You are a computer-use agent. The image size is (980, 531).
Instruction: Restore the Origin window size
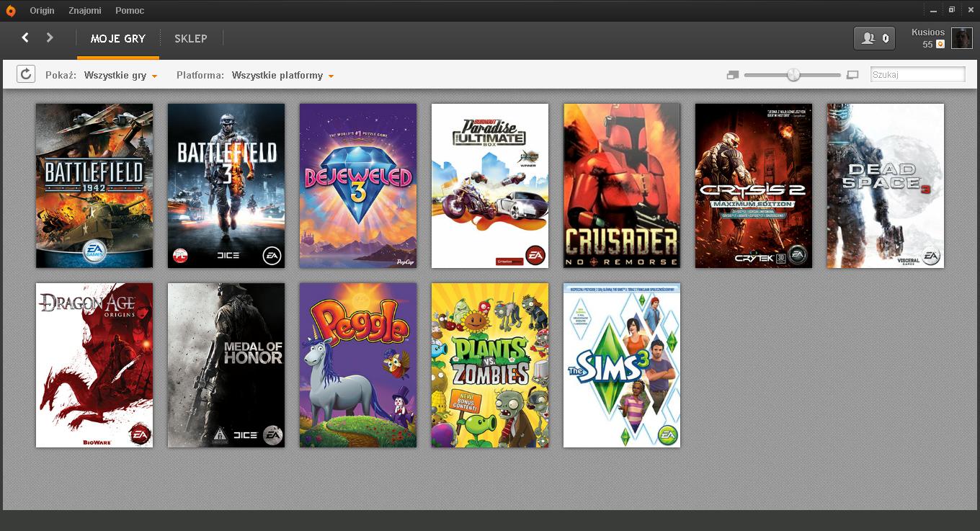[952, 10]
